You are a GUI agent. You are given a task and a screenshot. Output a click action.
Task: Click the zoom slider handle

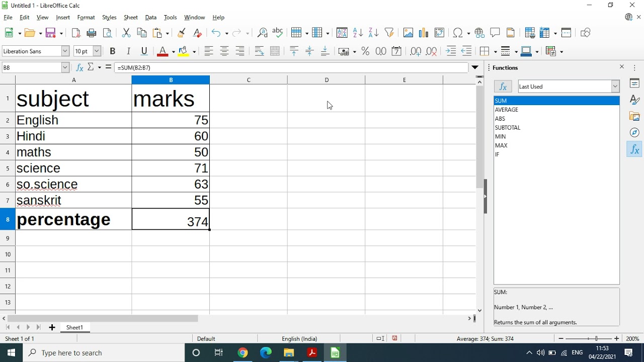tap(597, 339)
